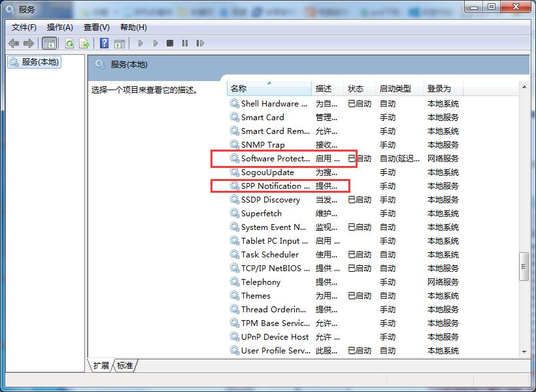This screenshot has height=392, width=536.
Task: Stop the service using the square icon
Action: coord(169,43)
